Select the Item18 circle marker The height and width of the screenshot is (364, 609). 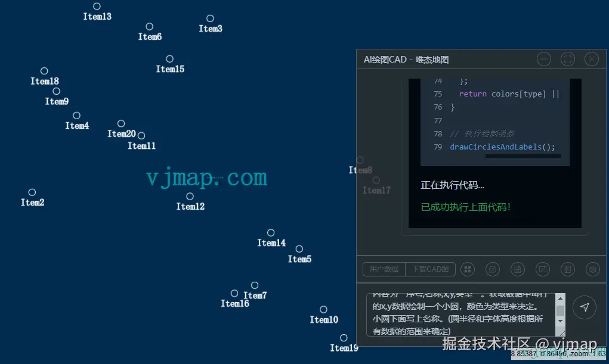44,71
